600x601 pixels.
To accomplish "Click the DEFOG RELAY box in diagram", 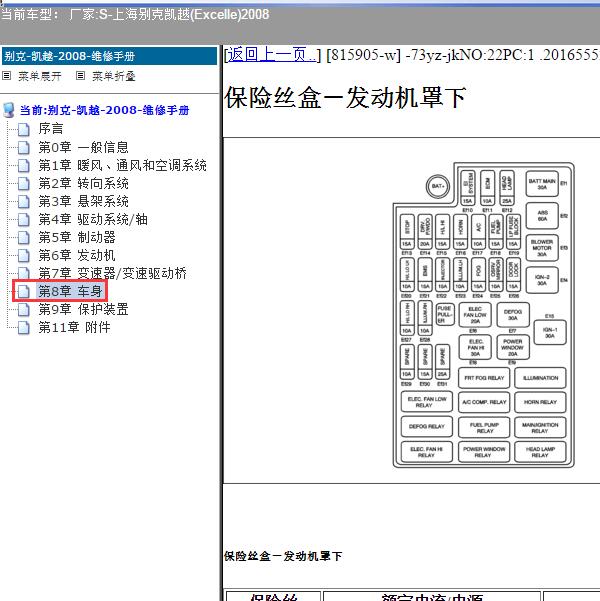I will click(x=427, y=427).
